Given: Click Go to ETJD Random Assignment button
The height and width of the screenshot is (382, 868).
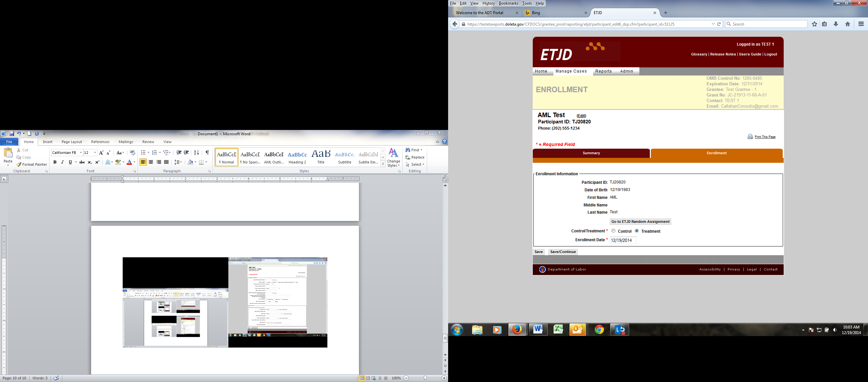Looking at the screenshot, I should click(640, 222).
